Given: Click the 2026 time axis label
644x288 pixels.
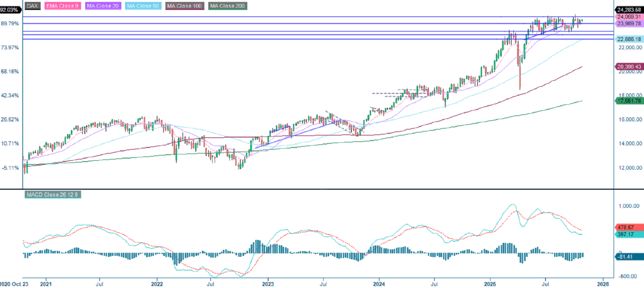Looking at the screenshot, I should point(603,284).
